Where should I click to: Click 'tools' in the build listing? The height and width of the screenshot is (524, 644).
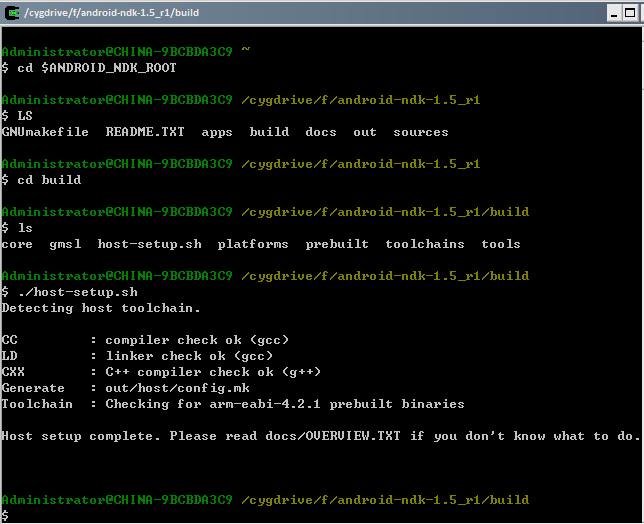pos(501,244)
